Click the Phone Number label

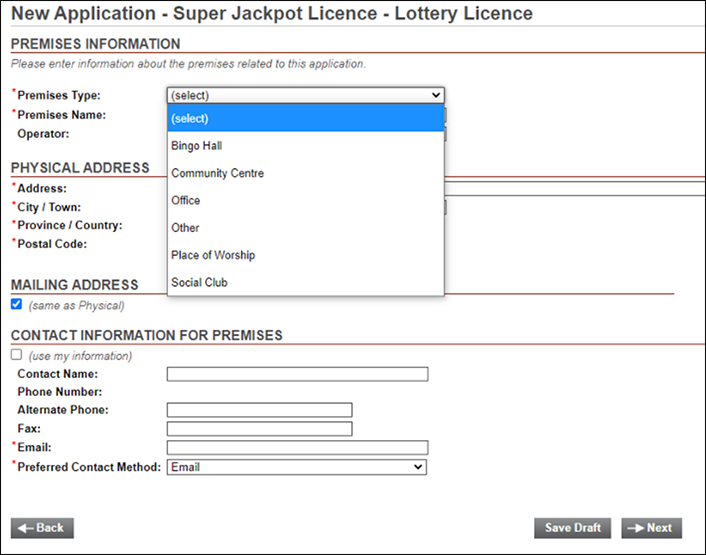(60, 392)
